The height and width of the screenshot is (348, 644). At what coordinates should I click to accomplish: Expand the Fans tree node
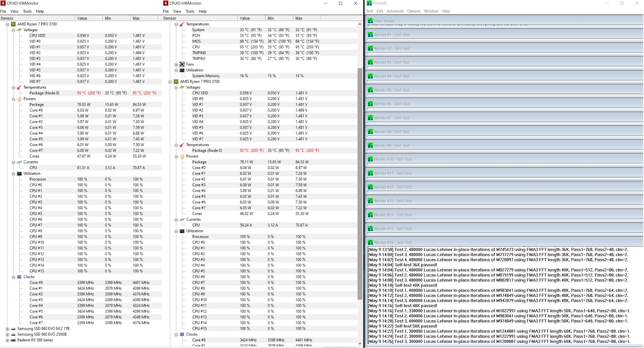click(x=176, y=64)
